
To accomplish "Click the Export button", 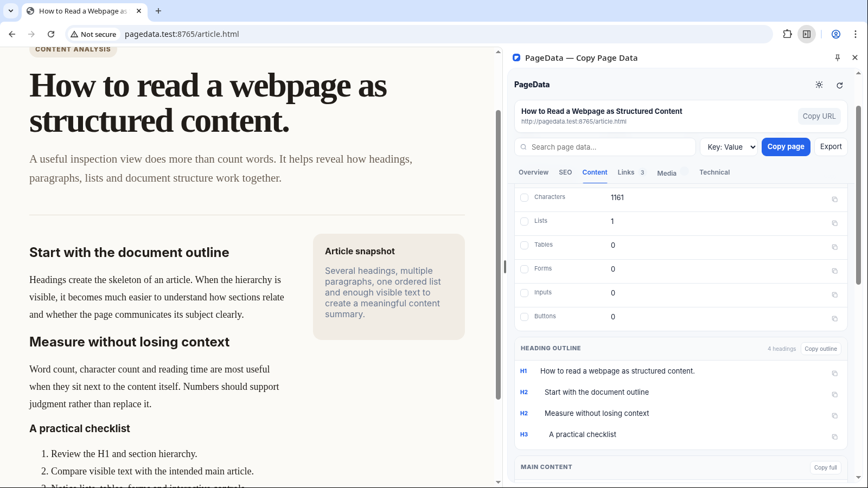I will pyautogui.click(x=831, y=147).
